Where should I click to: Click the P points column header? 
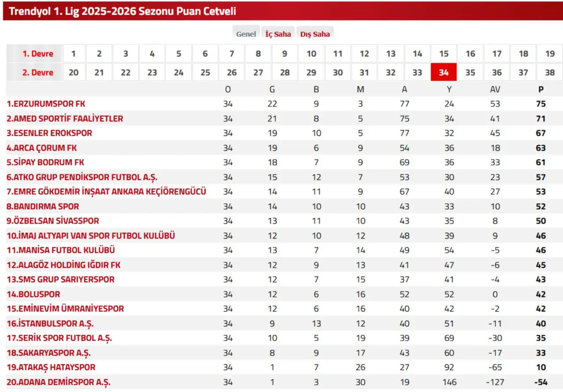541,89
